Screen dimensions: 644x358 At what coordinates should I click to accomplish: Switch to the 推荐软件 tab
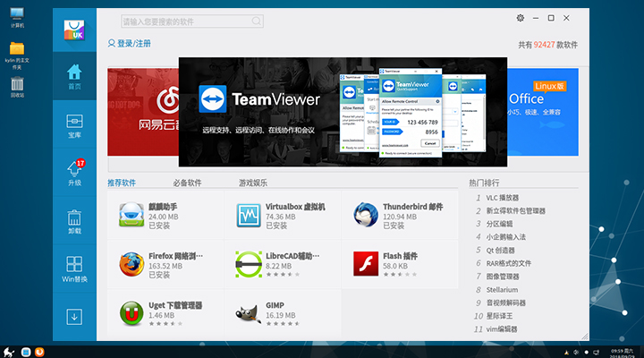(x=122, y=183)
